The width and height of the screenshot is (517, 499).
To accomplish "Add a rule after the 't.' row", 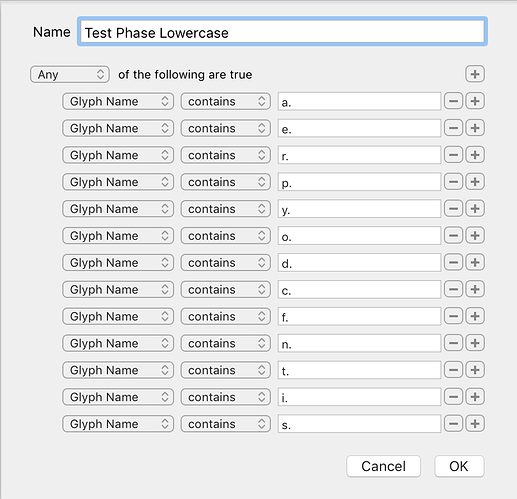I will 475,370.
